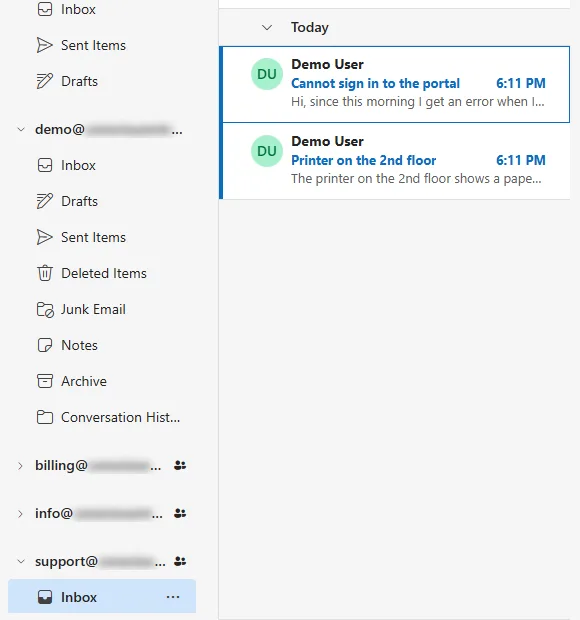Click preview 'The printer on the 2nd floor shows'

click(x=416, y=179)
